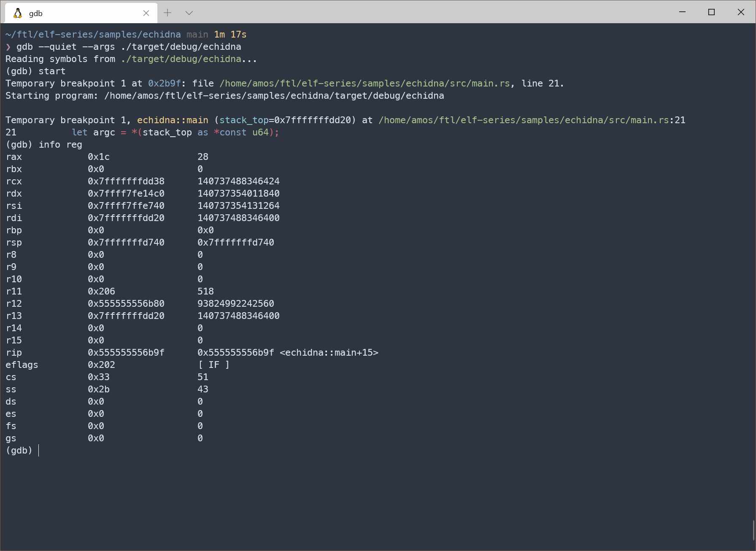The width and height of the screenshot is (756, 551).
Task: Close the terminal window
Action: [x=741, y=12]
